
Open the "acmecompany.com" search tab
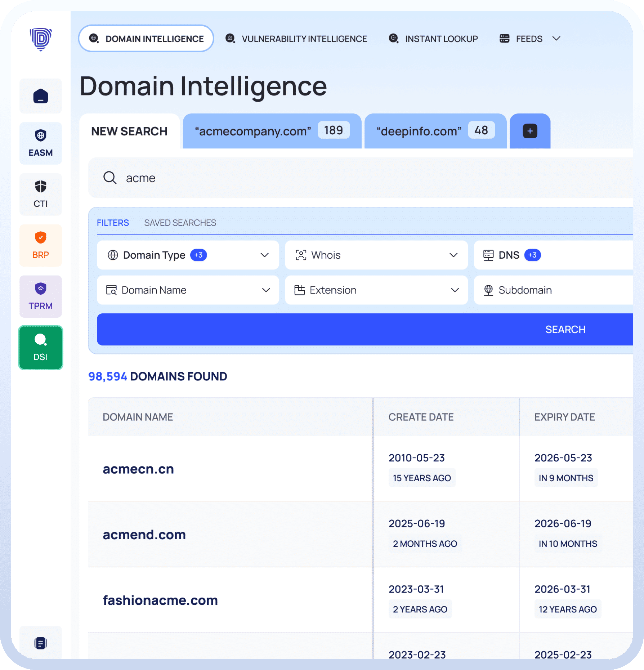pyautogui.click(x=253, y=131)
